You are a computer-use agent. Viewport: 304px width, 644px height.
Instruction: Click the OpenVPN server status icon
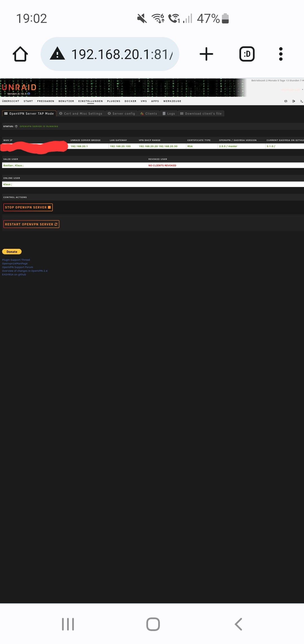click(x=16, y=126)
